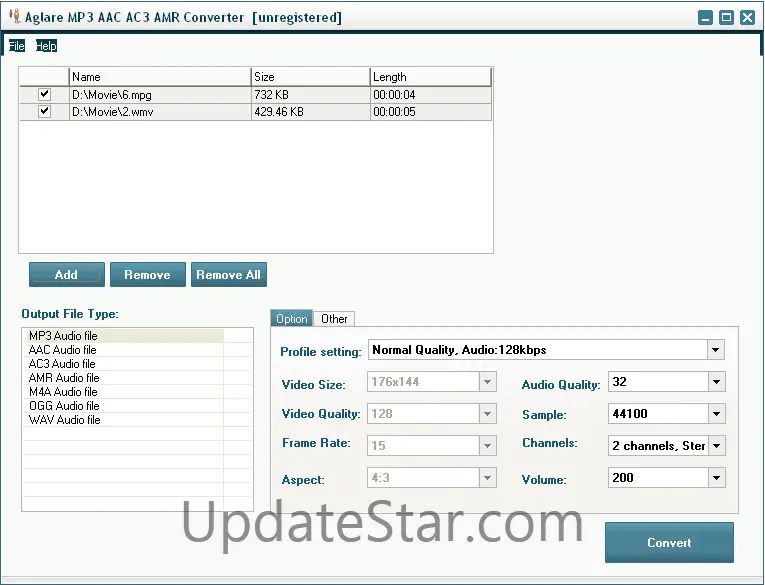The width and height of the screenshot is (765, 585).
Task: Open the Video Quality dropdown arrow
Action: pyautogui.click(x=487, y=414)
